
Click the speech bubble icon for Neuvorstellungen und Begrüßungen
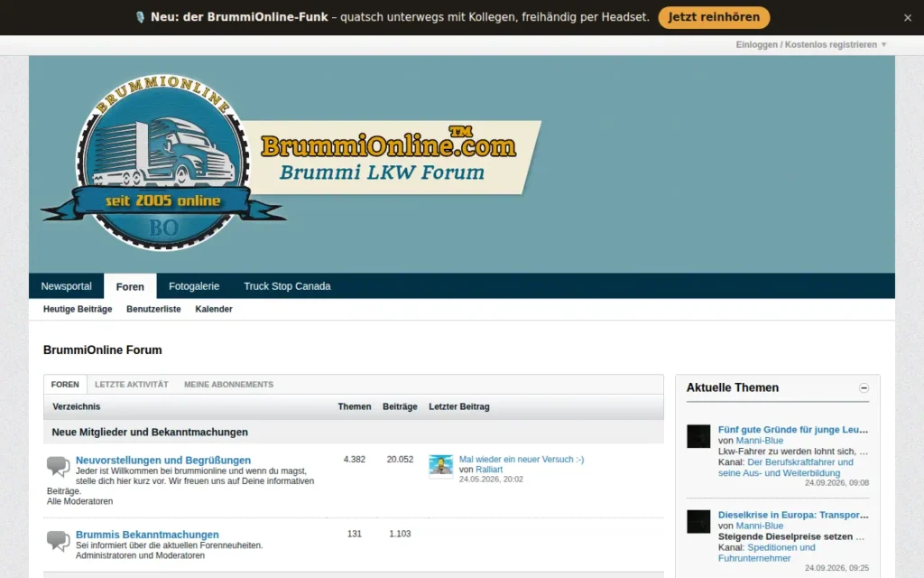coord(59,467)
